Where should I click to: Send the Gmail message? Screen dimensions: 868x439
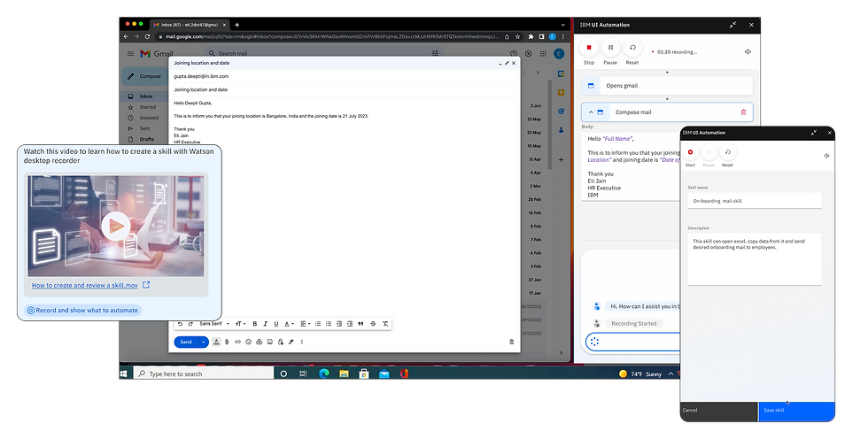[x=186, y=343]
